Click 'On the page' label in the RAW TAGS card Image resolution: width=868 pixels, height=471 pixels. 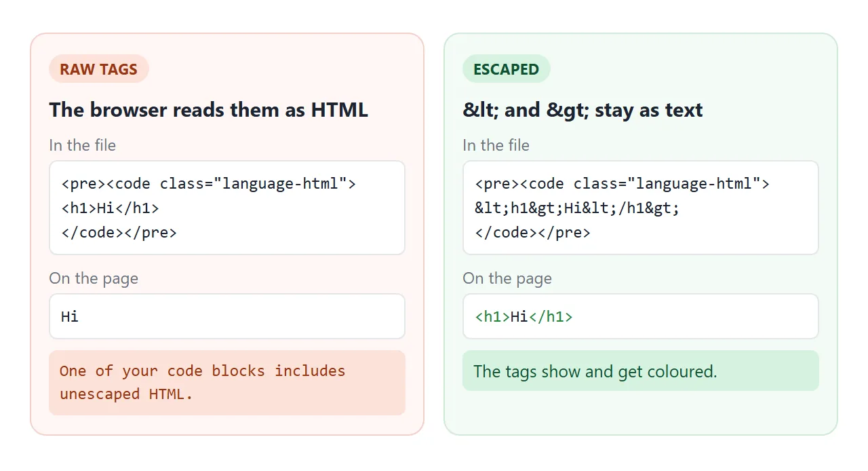click(x=94, y=278)
